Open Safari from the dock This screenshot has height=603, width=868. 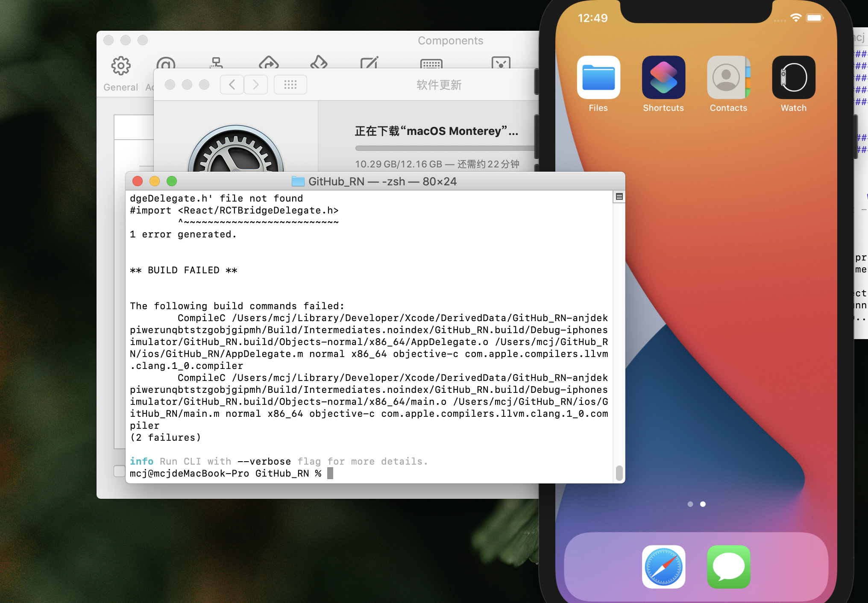pyautogui.click(x=663, y=567)
